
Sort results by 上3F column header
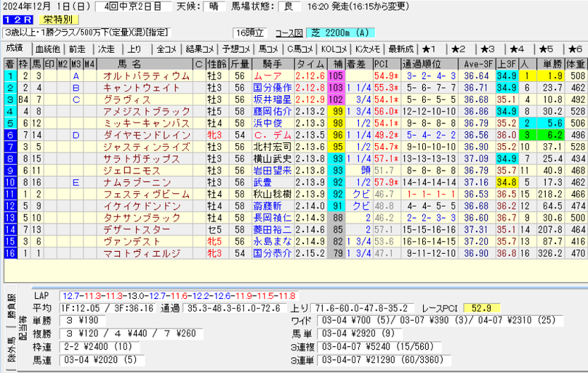click(505, 63)
